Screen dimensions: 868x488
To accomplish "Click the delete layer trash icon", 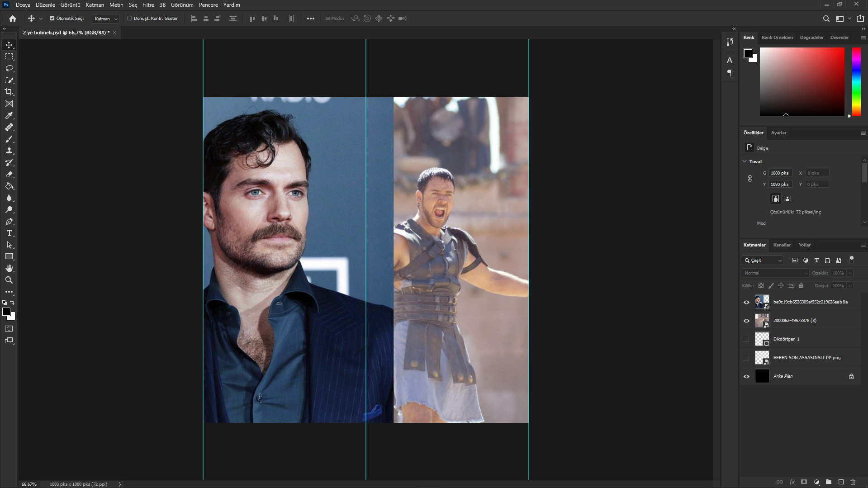I will [x=853, y=482].
